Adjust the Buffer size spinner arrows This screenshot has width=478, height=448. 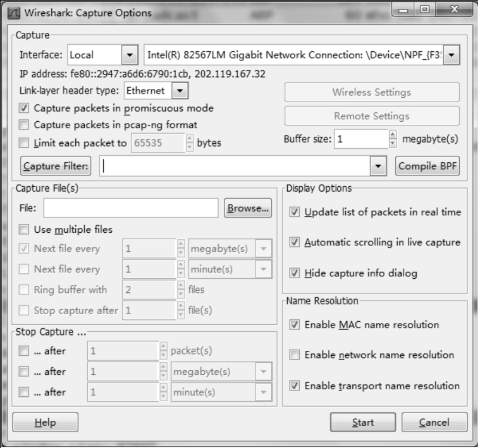[x=393, y=139]
